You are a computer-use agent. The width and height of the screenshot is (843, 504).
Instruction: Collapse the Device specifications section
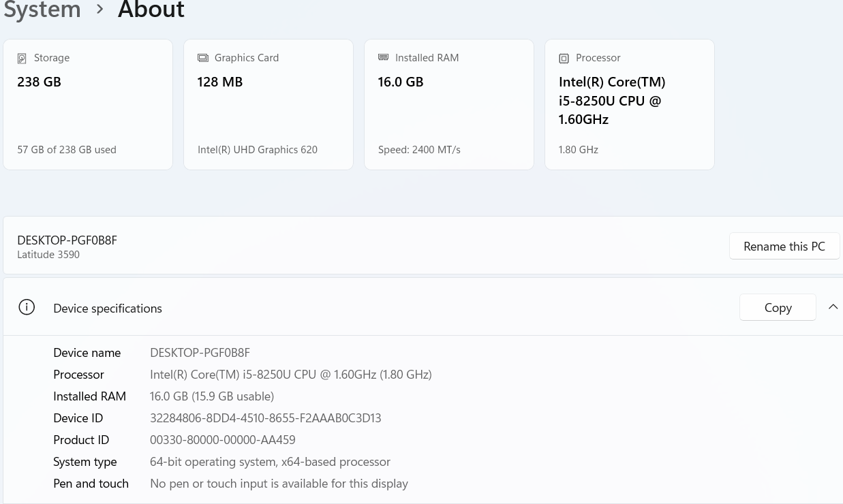click(x=832, y=307)
